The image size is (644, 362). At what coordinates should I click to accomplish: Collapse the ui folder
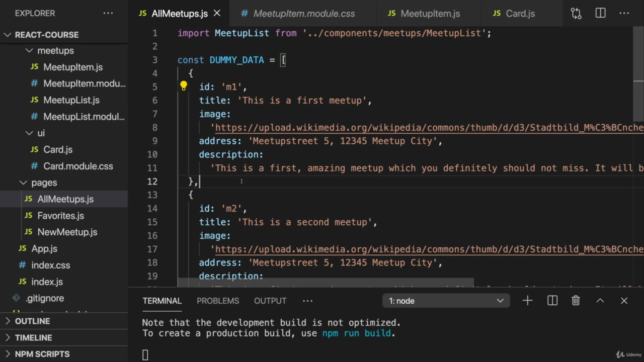point(29,133)
